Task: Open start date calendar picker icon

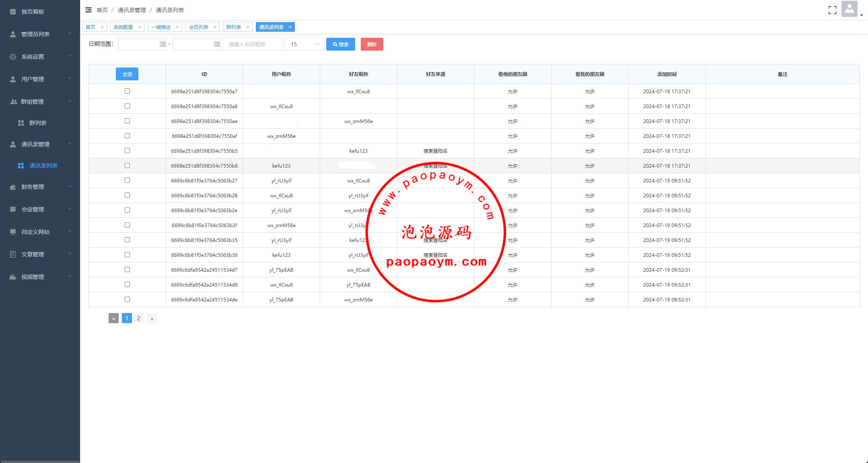Action: pos(162,44)
